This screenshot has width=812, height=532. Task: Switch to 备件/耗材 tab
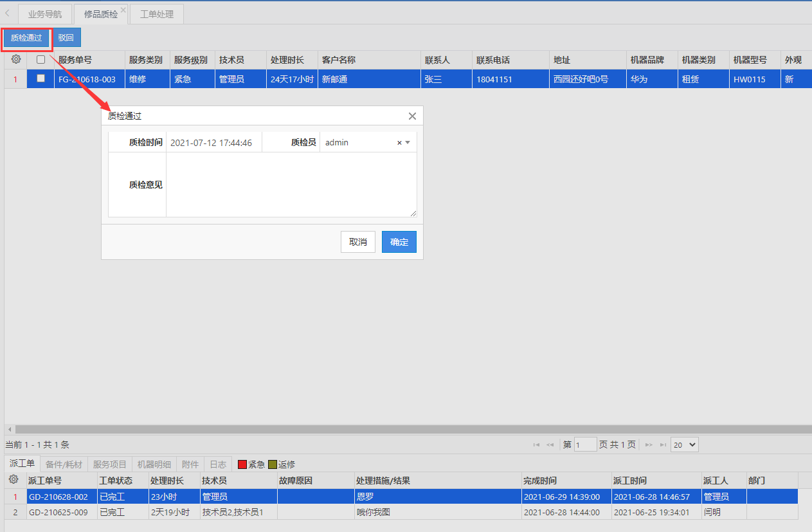pyautogui.click(x=64, y=464)
